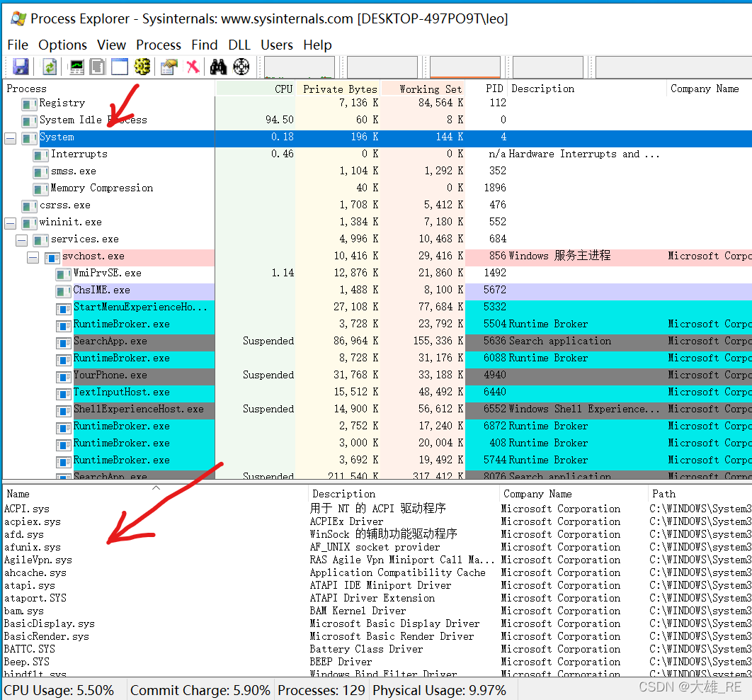Sort by upper pane Description column header

(x=587, y=89)
